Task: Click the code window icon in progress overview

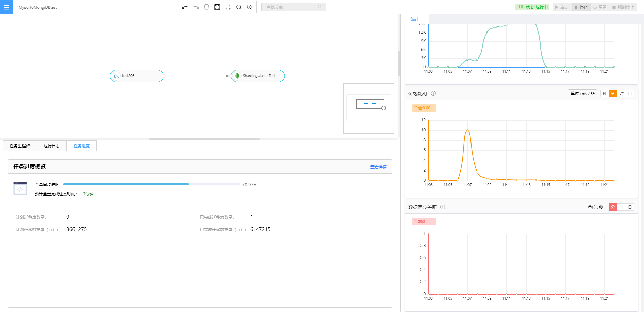Action: point(20,188)
